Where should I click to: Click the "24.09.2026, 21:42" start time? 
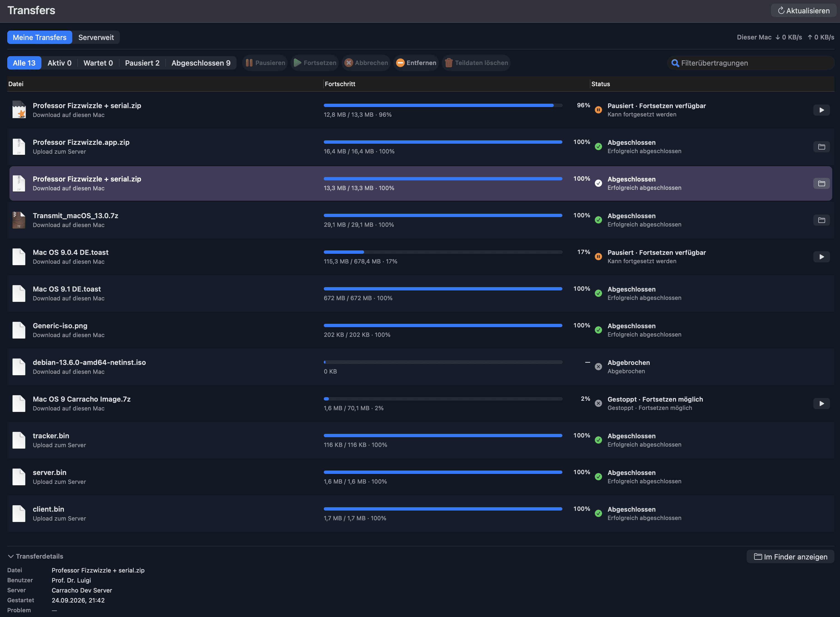[x=78, y=601]
